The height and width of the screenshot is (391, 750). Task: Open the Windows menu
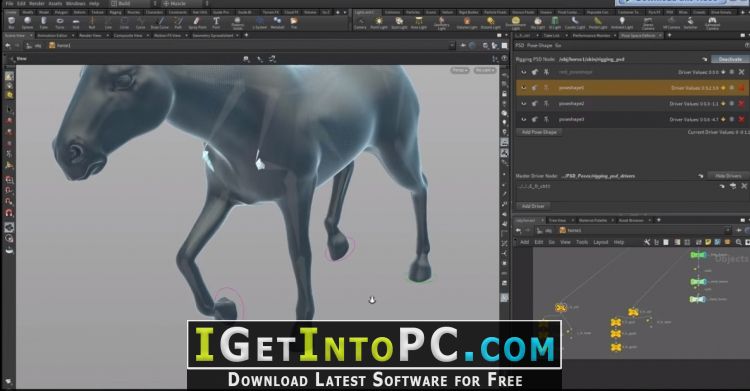coord(75,3)
